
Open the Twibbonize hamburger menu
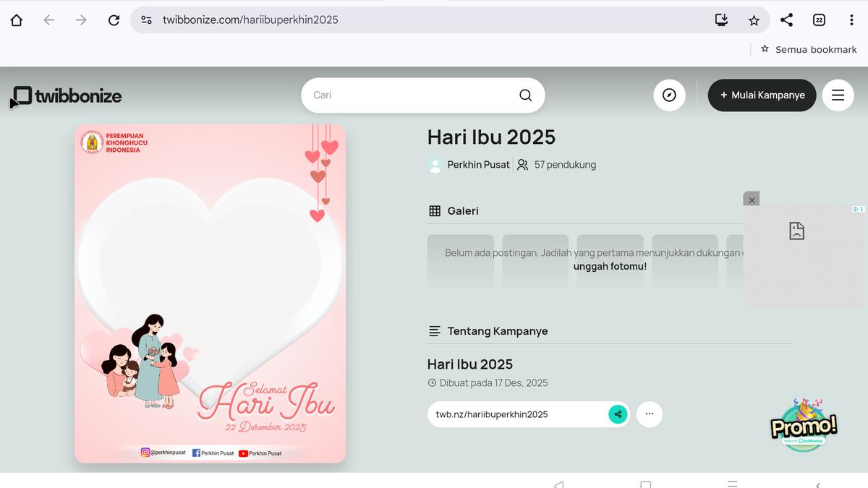click(838, 95)
